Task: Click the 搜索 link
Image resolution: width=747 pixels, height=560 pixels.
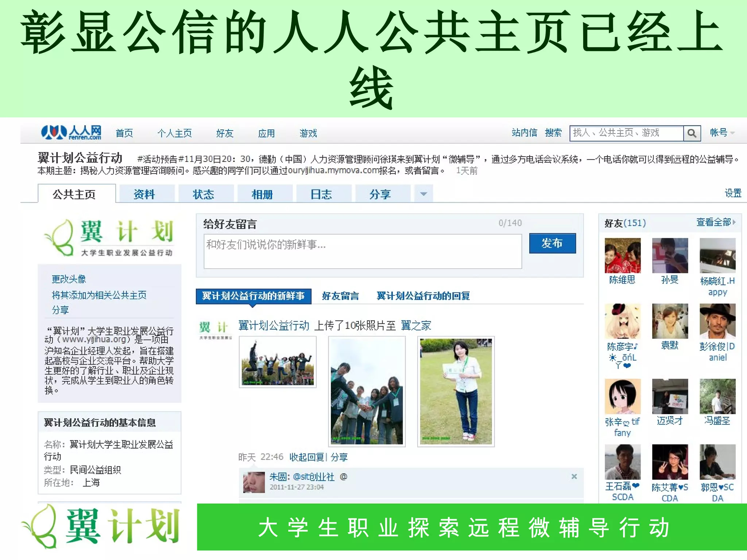Action: pyautogui.click(x=553, y=133)
